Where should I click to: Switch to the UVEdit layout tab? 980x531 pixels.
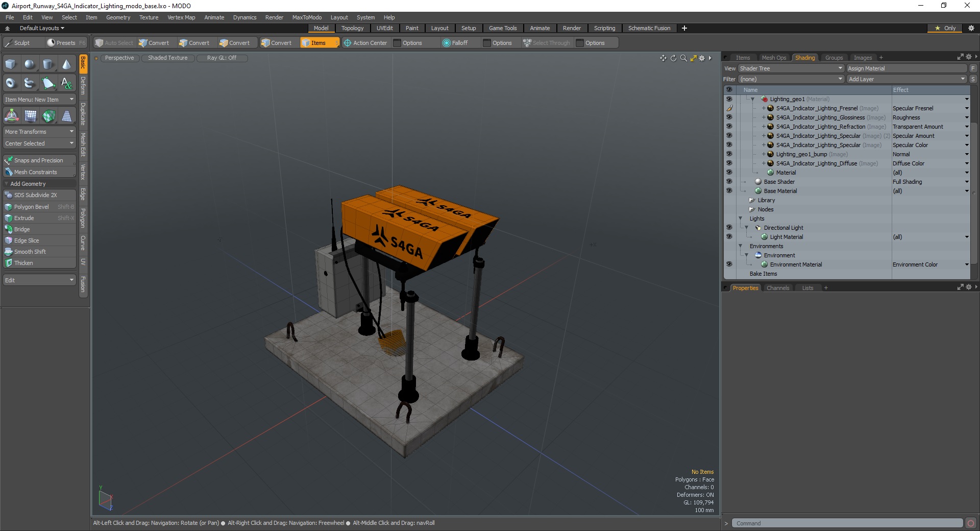point(384,28)
